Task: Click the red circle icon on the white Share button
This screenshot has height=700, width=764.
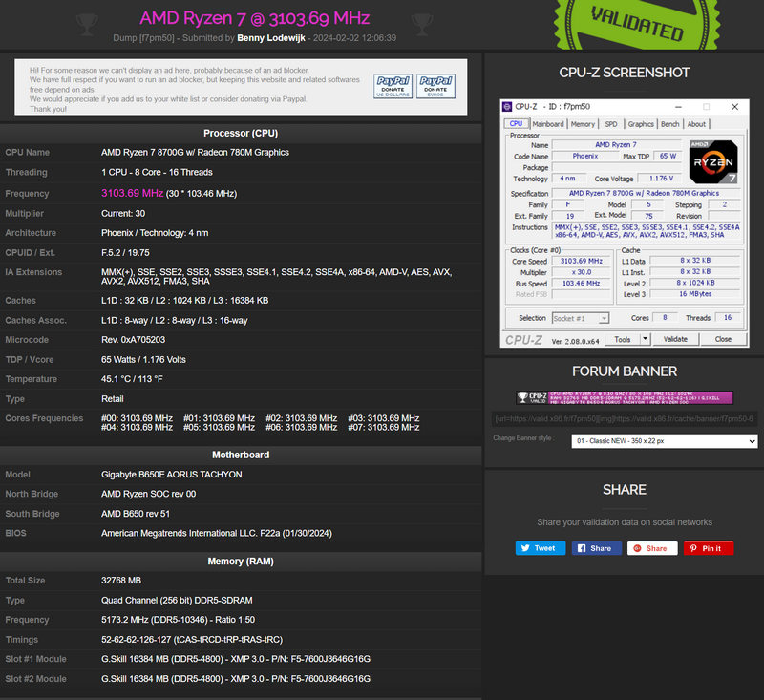Action: (637, 548)
